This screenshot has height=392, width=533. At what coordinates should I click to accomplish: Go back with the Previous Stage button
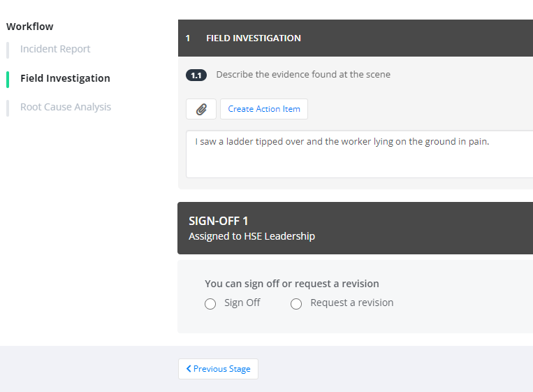[x=218, y=369]
